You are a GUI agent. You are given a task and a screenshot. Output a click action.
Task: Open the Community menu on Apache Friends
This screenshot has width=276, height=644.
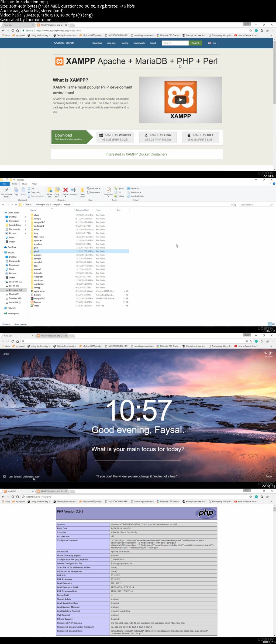pyautogui.click(x=139, y=43)
